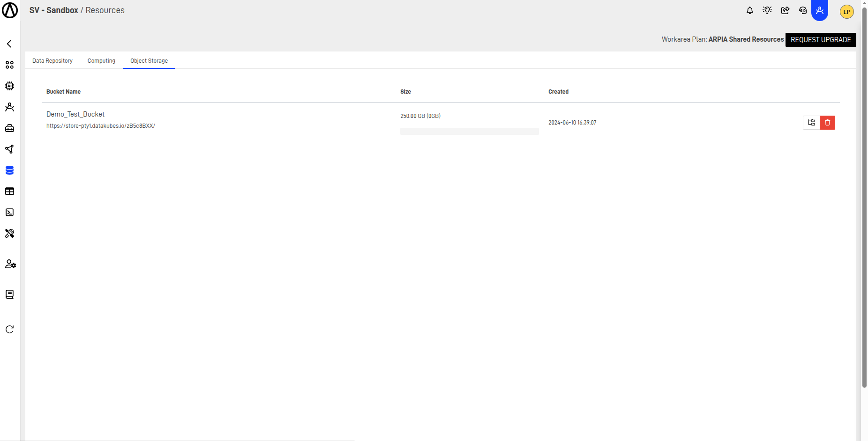868x441 pixels.
Task: Open the table grid icon in sidebar
Action: pyautogui.click(x=9, y=191)
